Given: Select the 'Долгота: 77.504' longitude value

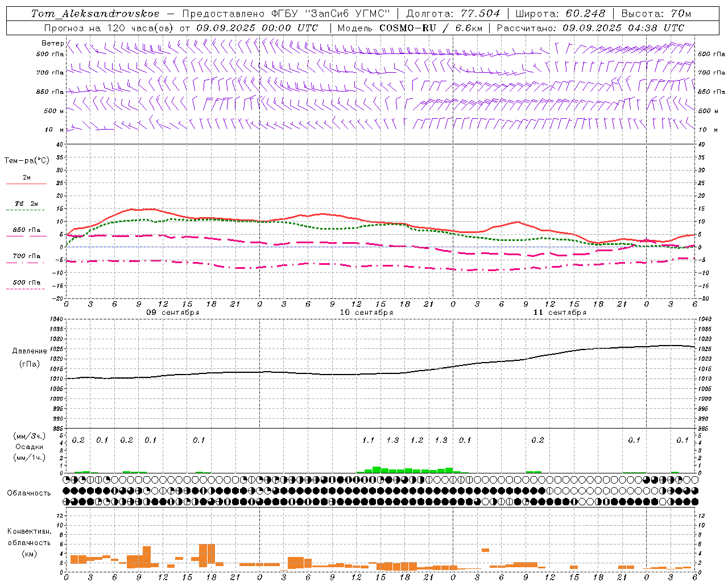Looking at the screenshot, I should [453, 14].
